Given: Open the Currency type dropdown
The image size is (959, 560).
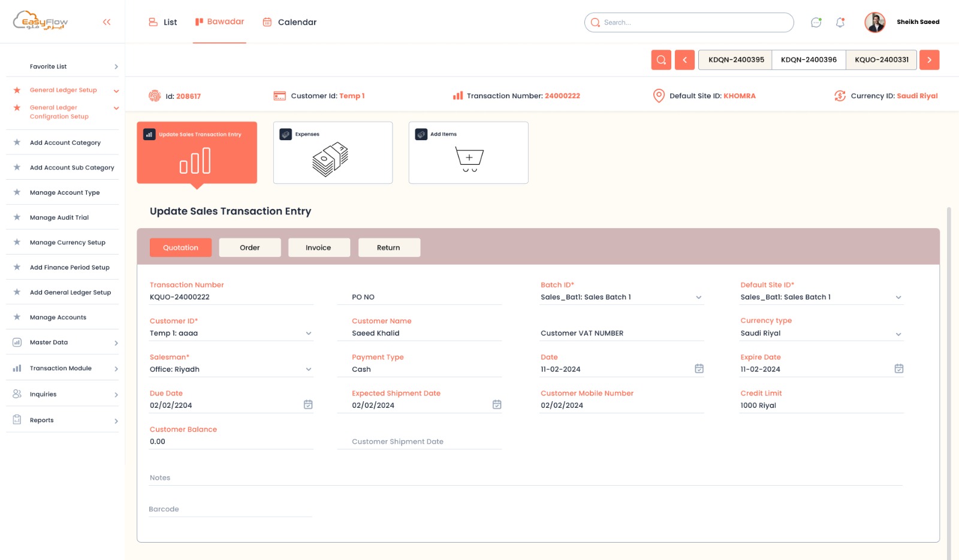Looking at the screenshot, I should coord(898,334).
